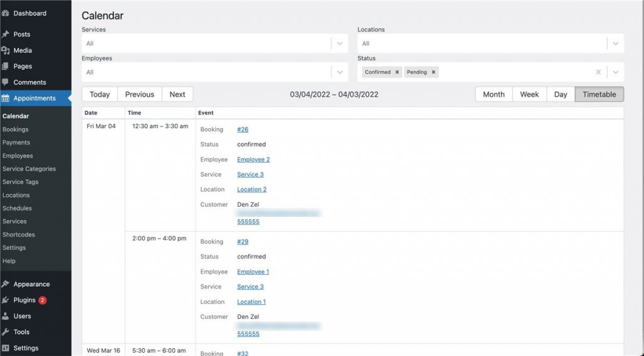The height and width of the screenshot is (356, 644).
Task: Go to Bookings in Appointments submenu
Action: coord(16,130)
